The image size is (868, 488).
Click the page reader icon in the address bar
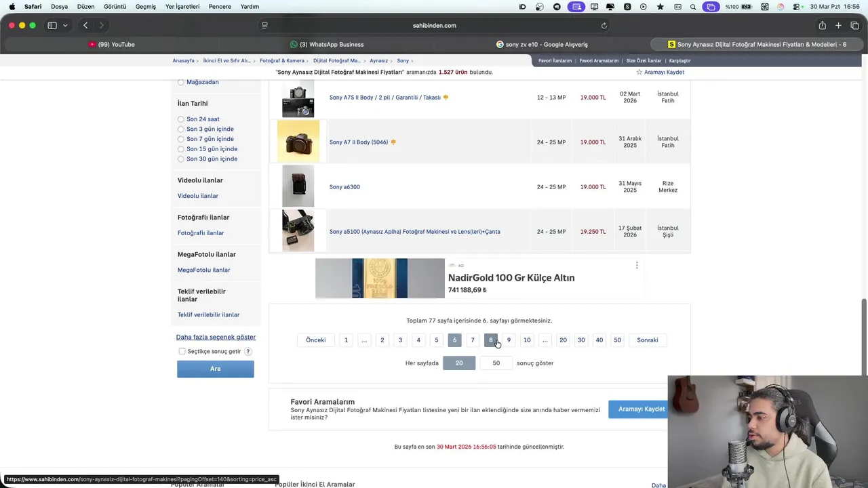[x=264, y=26]
